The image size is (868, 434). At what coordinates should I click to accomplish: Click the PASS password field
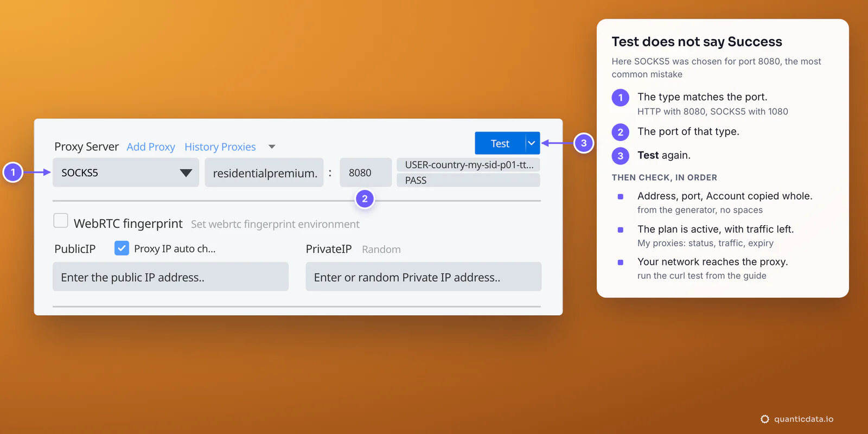469,180
